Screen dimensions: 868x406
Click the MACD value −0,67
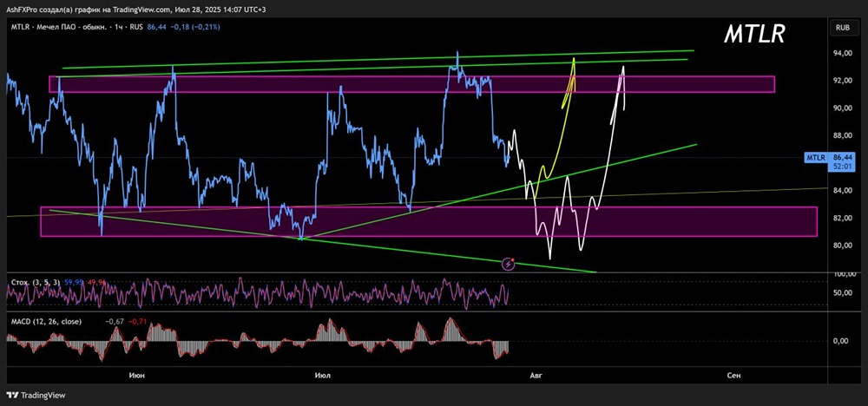click(x=114, y=321)
